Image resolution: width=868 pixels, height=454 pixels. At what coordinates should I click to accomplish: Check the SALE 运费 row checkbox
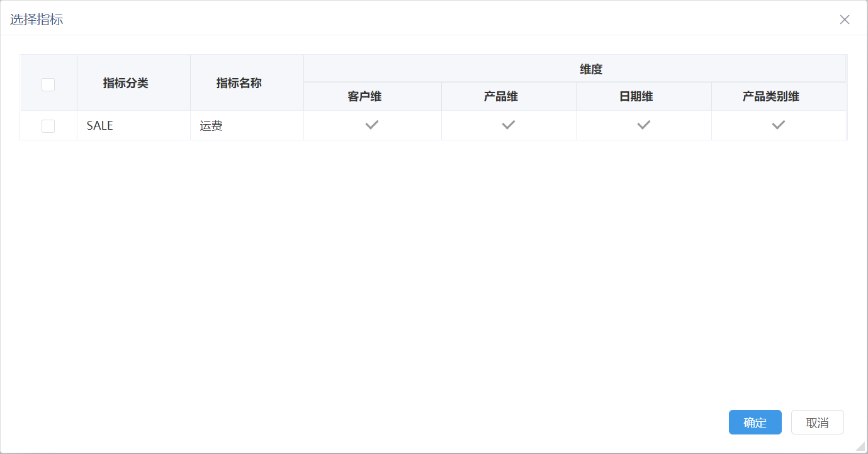pyautogui.click(x=48, y=126)
